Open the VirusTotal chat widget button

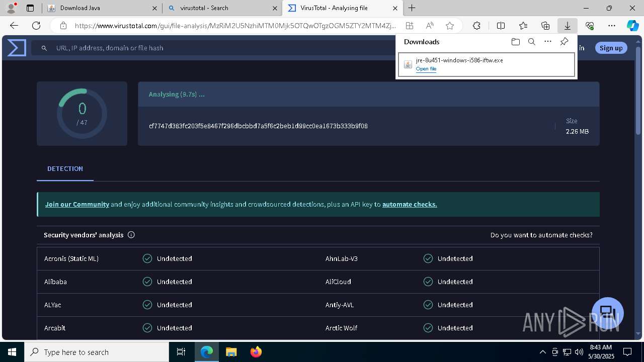(607, 313)
